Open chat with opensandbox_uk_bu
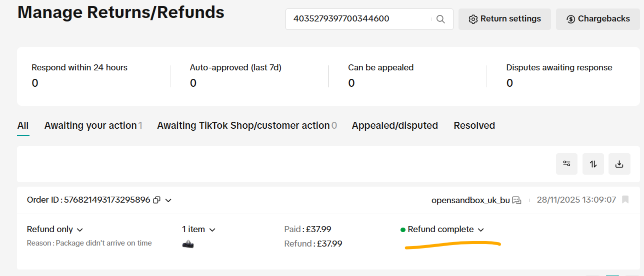This screenshot has width=644, height=276. pos(517,200)
